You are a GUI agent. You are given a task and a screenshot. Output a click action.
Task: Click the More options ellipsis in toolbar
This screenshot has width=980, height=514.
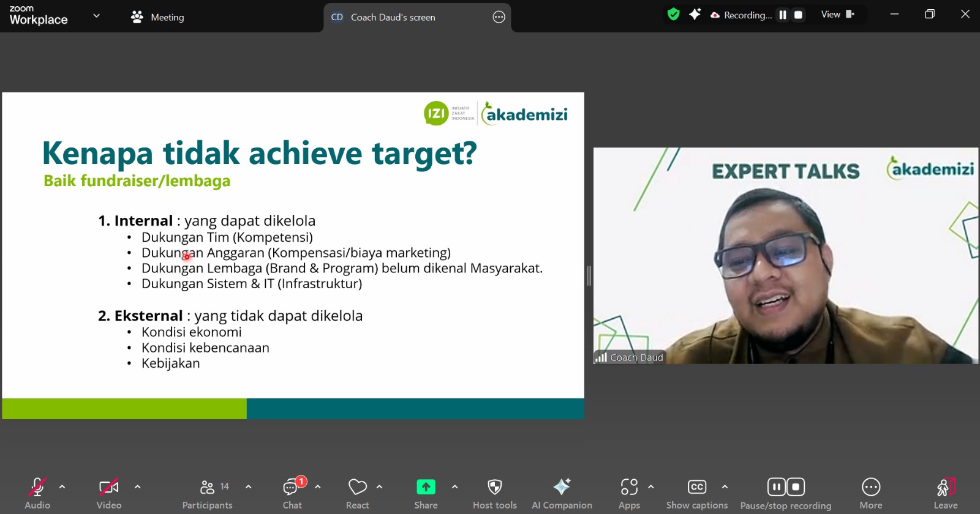(870, 494)
